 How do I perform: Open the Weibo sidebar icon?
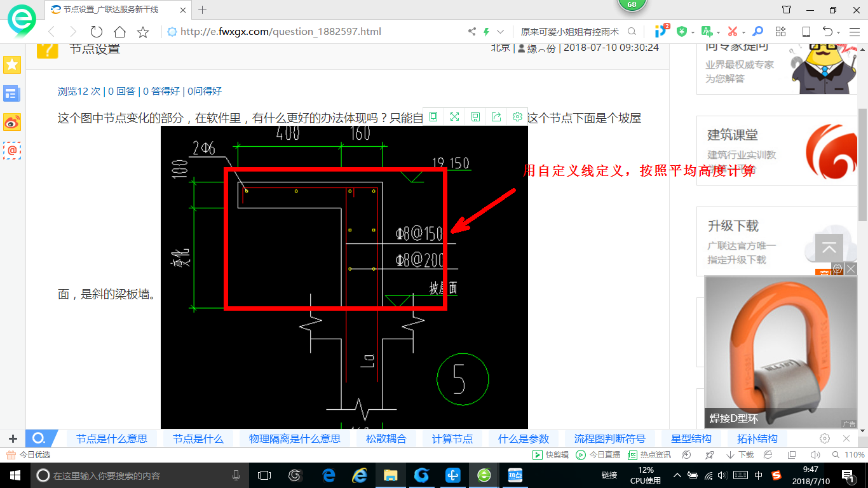click(12, 122)
